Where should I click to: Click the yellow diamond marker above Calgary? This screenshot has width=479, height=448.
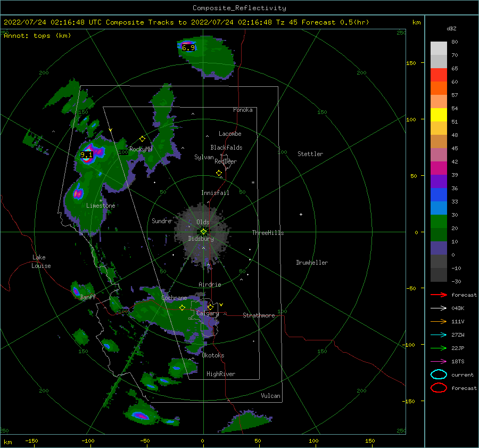210,307
